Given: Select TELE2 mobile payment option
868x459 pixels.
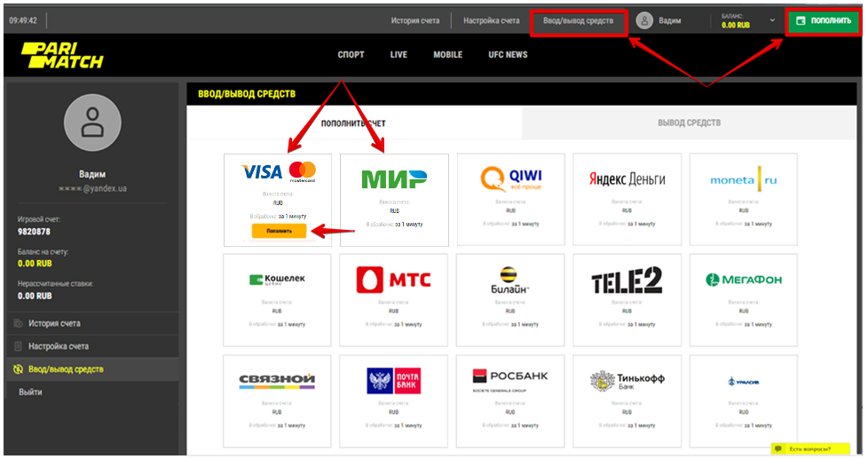Looking at the screenshot, I should point(627,300).
